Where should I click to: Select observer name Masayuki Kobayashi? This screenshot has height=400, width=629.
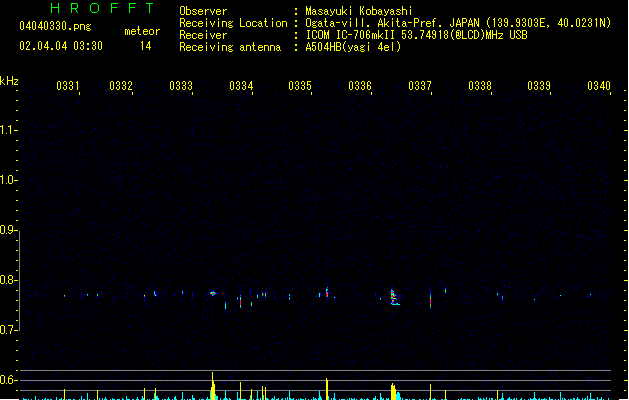(359, 11)
